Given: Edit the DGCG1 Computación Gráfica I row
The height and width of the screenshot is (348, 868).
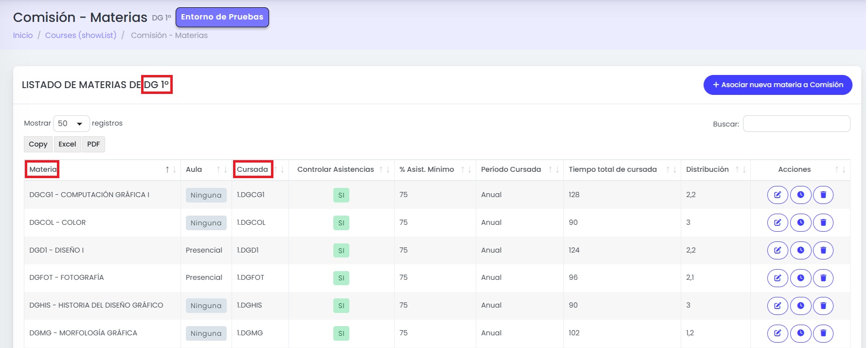Looking at the screenshot, I should point(778,195).
